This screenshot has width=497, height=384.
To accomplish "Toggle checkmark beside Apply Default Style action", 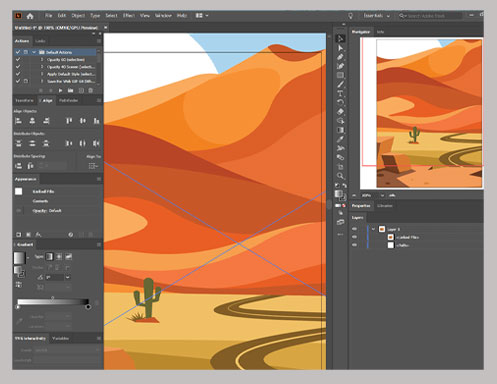I will [18, 74].
